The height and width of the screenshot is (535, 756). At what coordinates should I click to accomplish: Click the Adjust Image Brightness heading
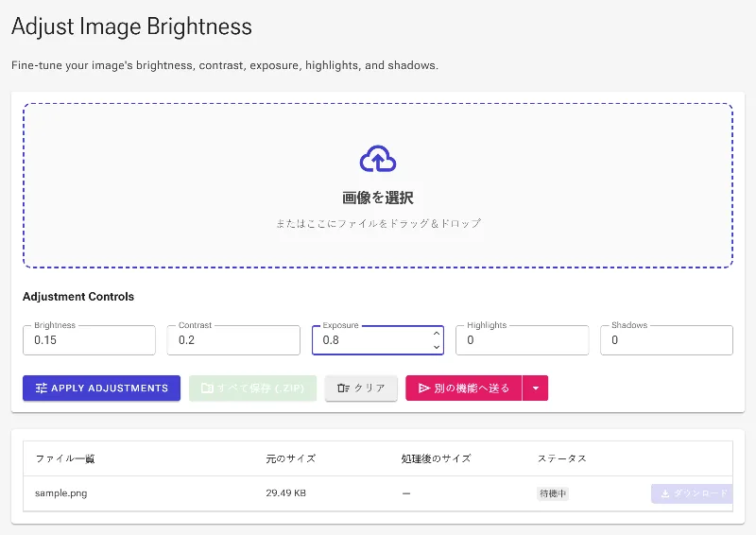click(131, 26)
